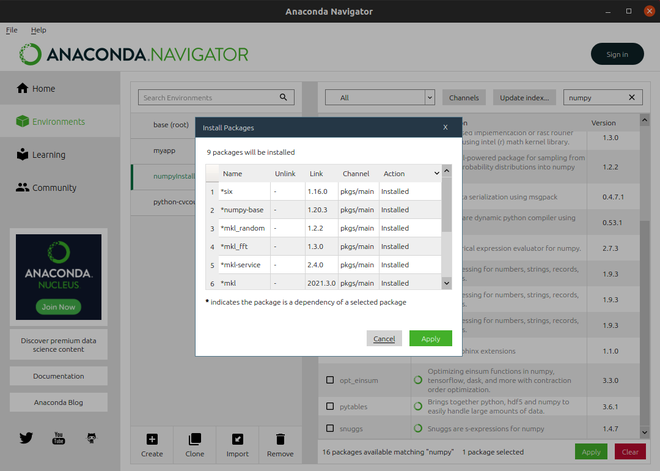Select the myapp environment
This screenshot has height=471, width=660.
coord(164,150)
